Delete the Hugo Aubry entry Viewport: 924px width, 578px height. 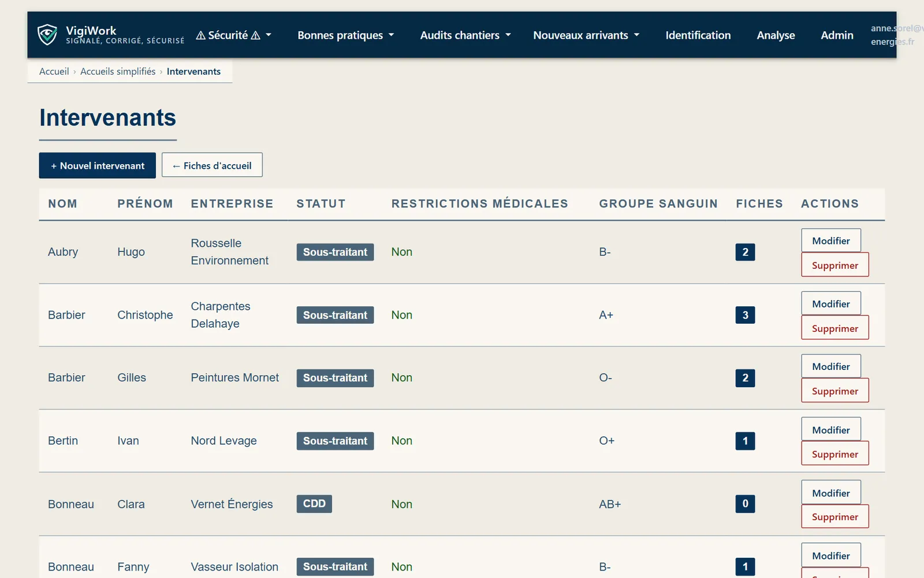[834, 265]
